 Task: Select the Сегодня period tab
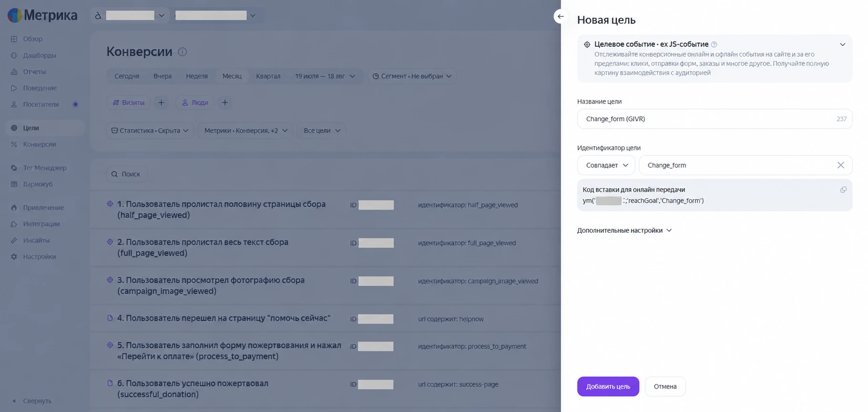click(127, 76)
